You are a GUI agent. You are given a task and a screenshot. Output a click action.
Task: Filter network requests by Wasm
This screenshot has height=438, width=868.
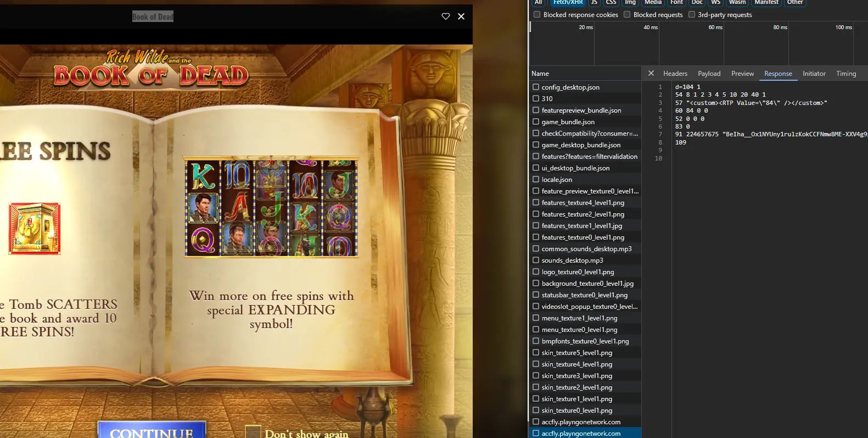coord(737,2)
